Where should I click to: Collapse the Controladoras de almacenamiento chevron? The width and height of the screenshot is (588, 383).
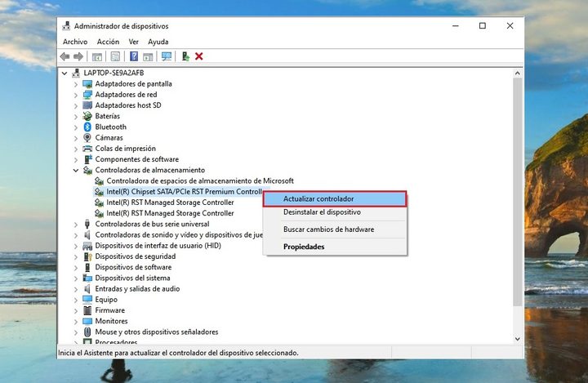76,171
